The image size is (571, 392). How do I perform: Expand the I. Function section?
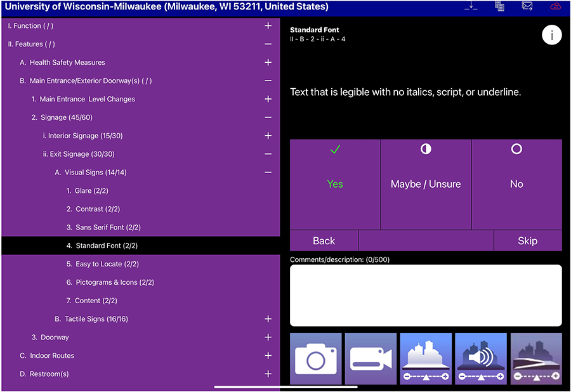tap(268, 26)
